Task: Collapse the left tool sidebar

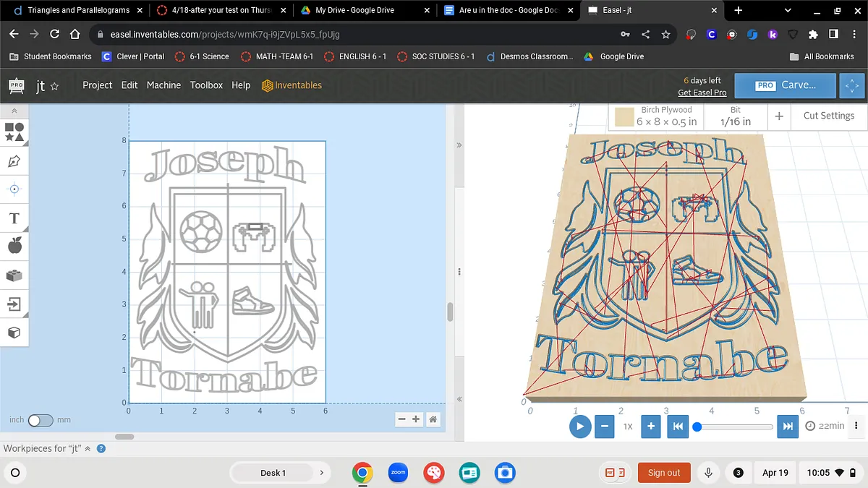Action: [14, 111]
